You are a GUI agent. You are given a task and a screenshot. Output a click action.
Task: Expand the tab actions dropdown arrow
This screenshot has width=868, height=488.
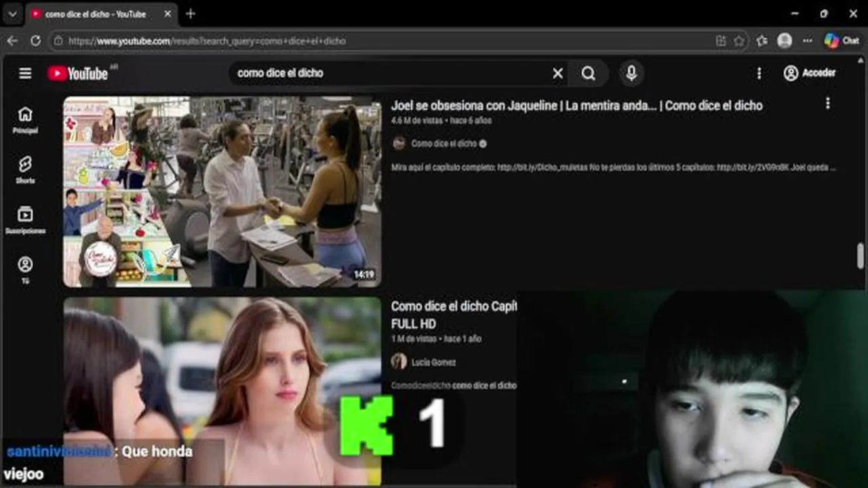pos(12,14)
